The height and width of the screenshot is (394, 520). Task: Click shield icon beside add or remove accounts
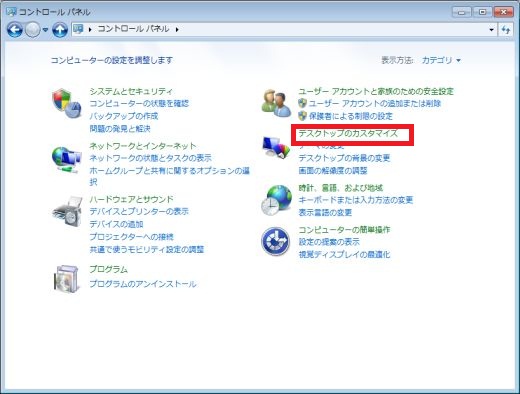point(302,103)
